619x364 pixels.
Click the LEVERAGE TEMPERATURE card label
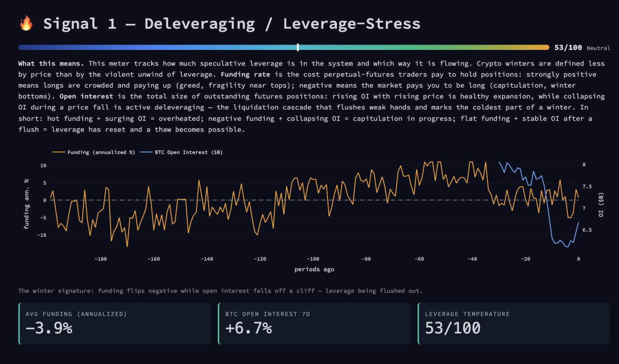pos(467,314)
